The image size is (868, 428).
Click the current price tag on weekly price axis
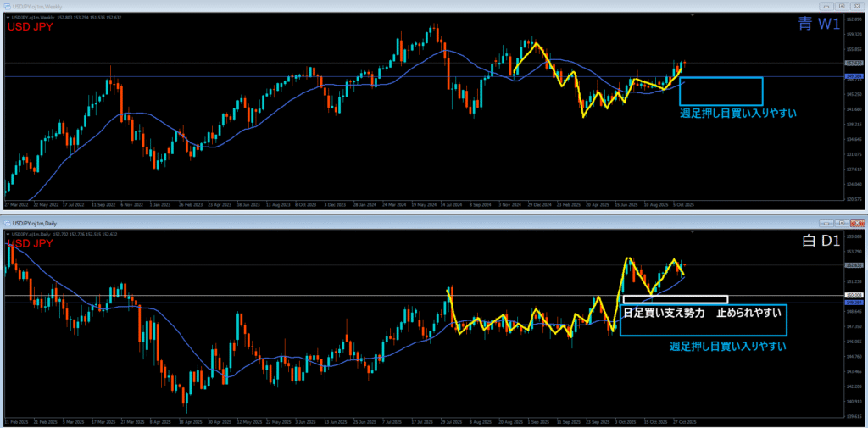853,63
